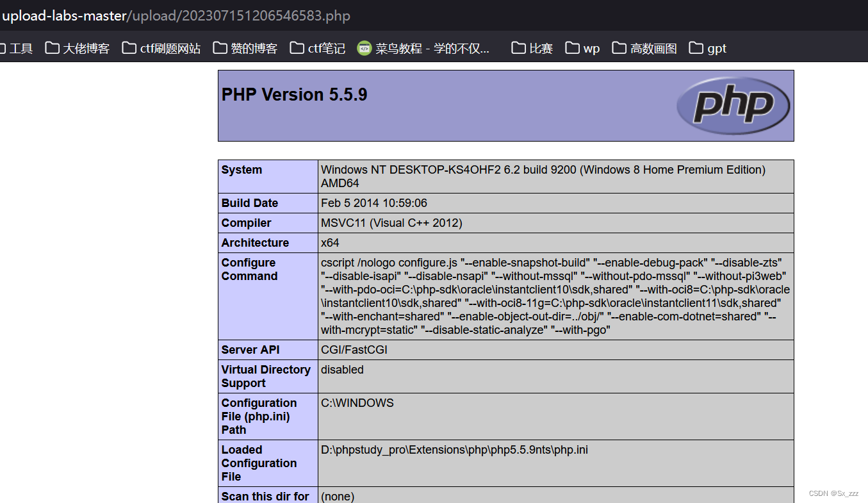Open the ctf笔记 bookmark folder

pyautogui.click(x=318, y=48)
